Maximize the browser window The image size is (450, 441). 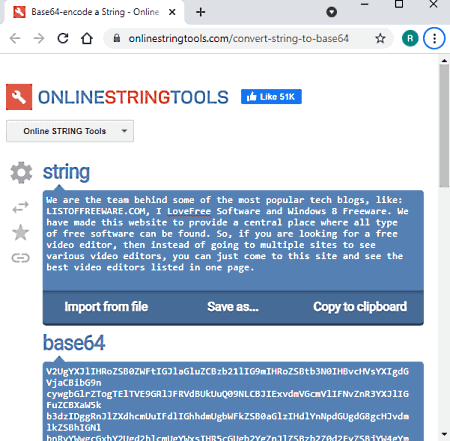[399, 4]
